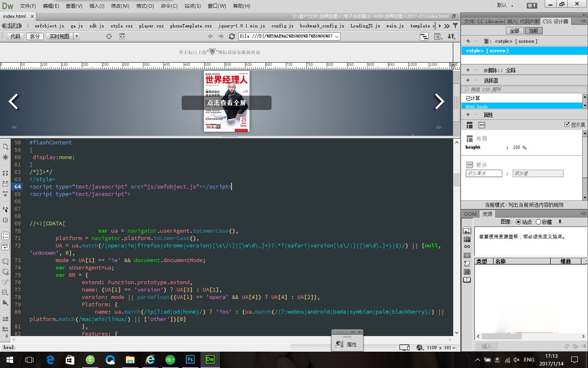
Task: Open the file URL address dropdown
Action: pos(337,36)
